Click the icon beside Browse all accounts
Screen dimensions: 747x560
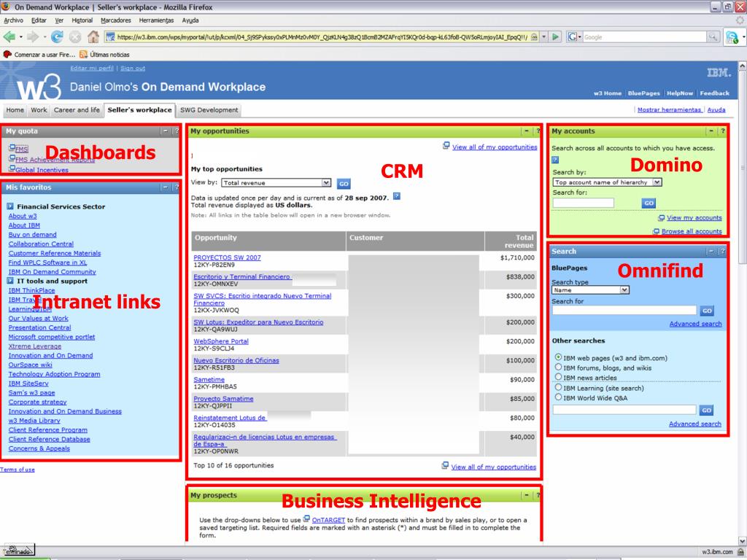(x=656, y=231)
